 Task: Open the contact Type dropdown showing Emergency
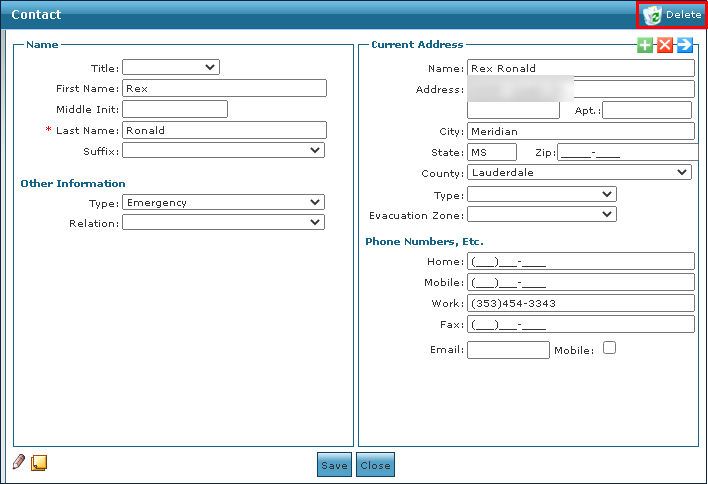223,202
